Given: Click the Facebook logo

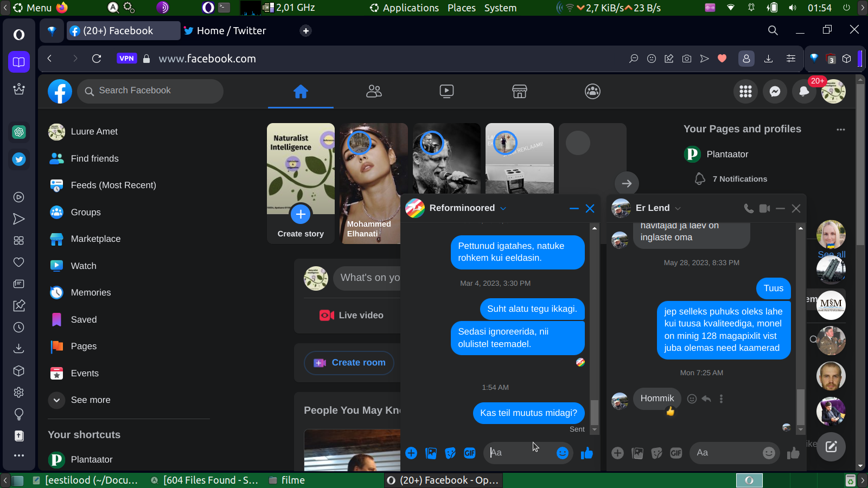Looking at the screenshot, I should coord(60,92).
